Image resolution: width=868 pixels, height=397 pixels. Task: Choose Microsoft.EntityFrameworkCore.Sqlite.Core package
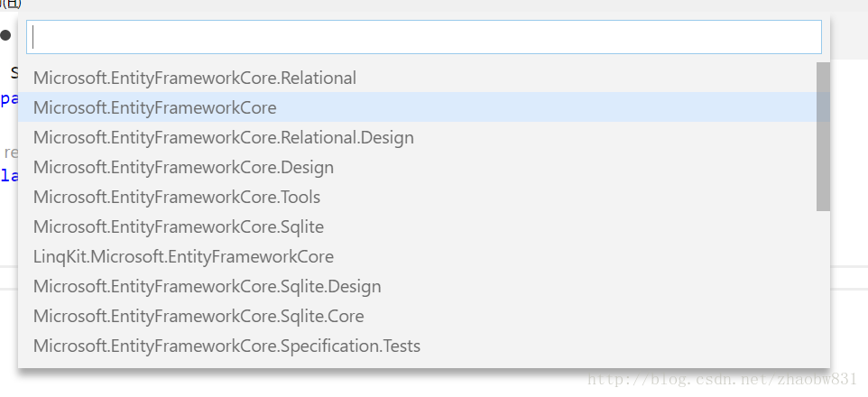point(199,316)
